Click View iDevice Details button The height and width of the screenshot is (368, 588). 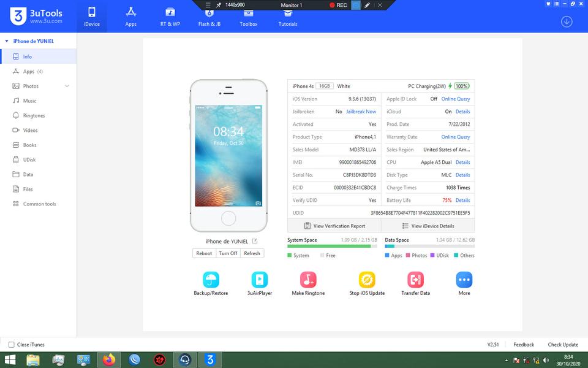click(428, 226)
